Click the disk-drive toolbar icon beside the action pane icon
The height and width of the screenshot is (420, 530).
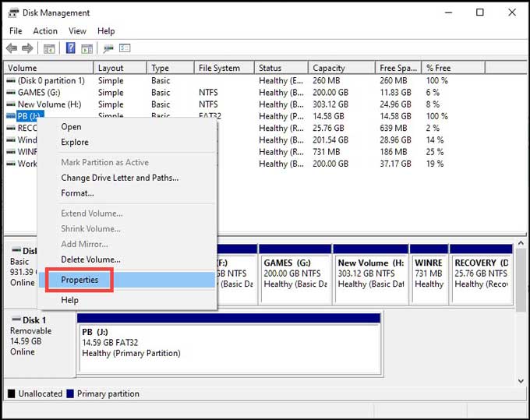pos(108,48)
